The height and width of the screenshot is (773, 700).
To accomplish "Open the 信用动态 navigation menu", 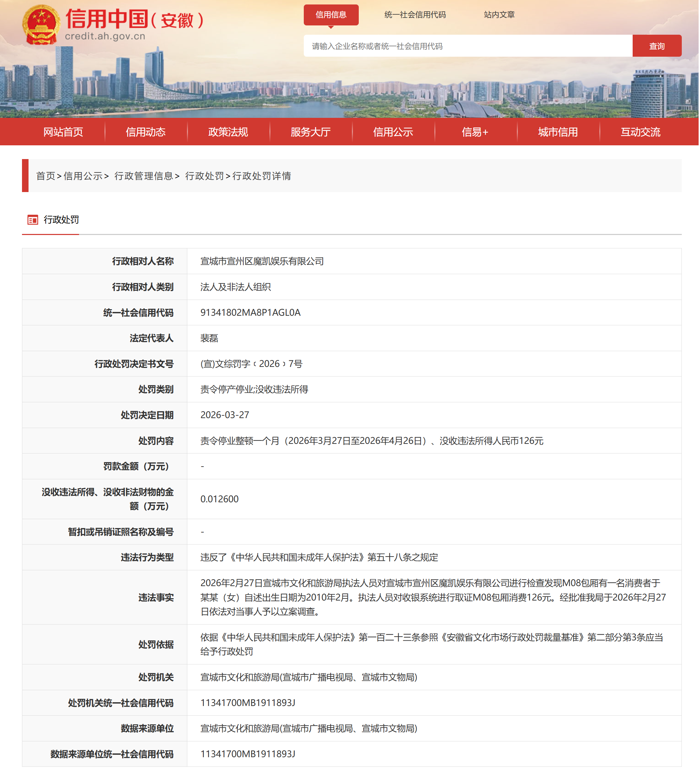I will point(145,132).
